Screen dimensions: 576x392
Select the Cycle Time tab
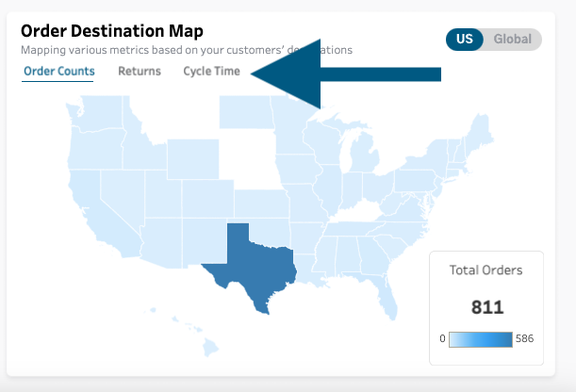click(x=211, y=72)
